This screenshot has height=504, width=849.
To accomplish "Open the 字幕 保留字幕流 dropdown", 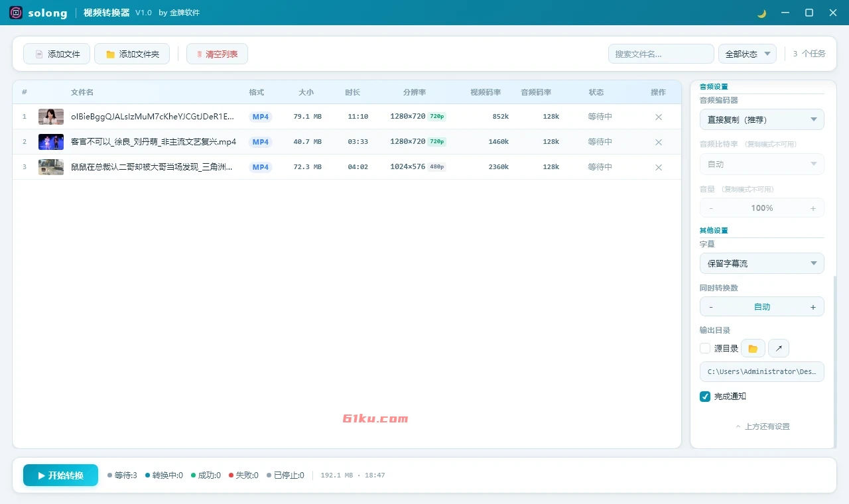I will (x=762, y=263).
